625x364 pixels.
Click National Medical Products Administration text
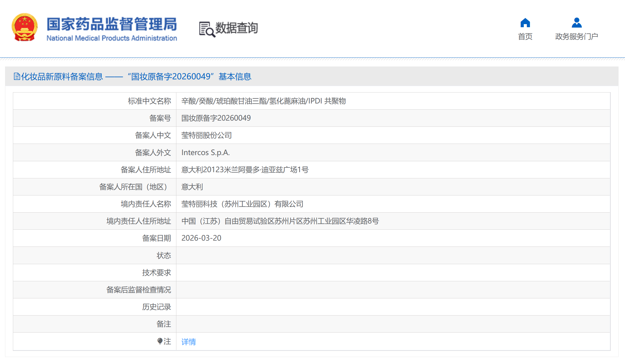(x=112, y=38)
